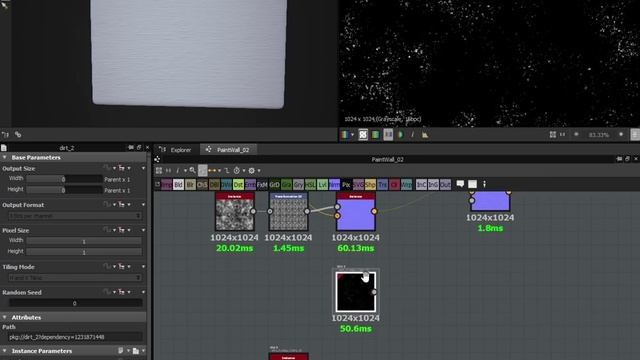Toggle the pause icon in graph toolbar

click(x=168, y=170)
